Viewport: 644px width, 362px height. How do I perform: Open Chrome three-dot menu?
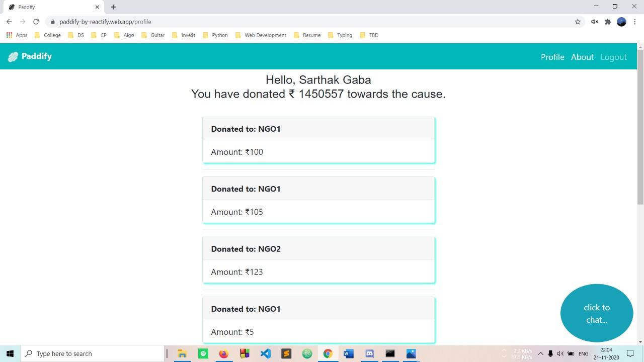click(x=635, y=22)
